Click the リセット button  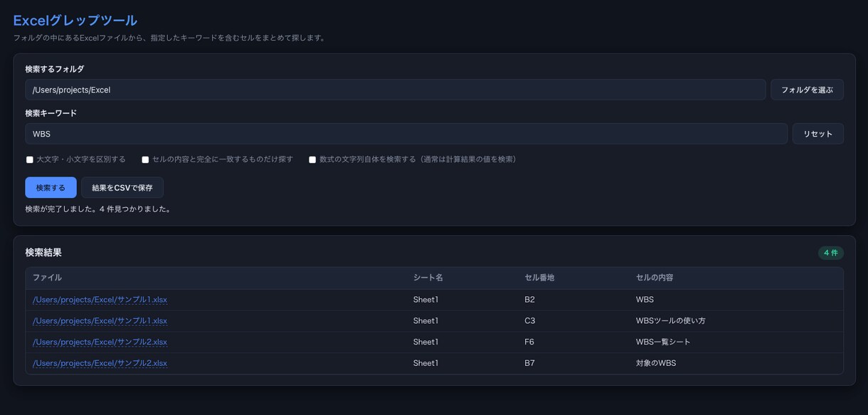click(x=817, y=134)
